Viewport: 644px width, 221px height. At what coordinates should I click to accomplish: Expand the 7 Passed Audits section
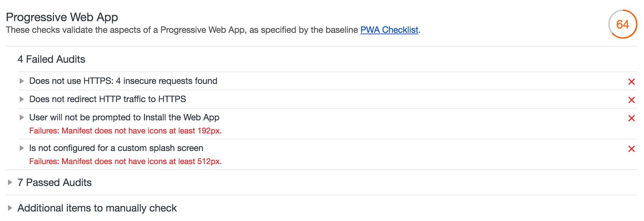pyautogui.click(x=10, y=182)
